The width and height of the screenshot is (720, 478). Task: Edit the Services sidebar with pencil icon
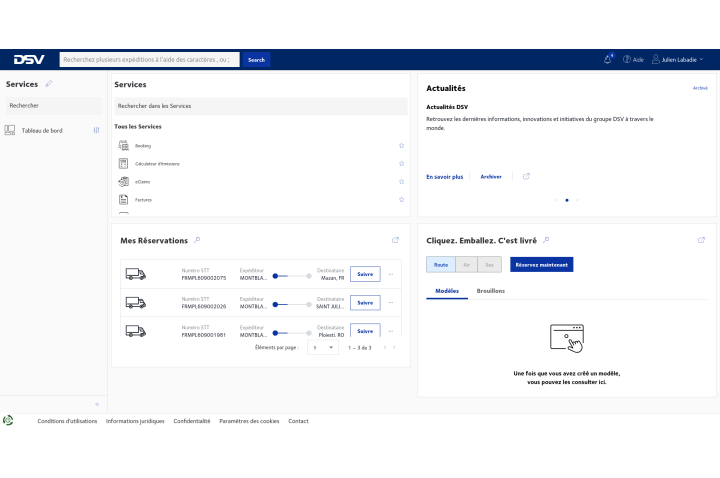coord(49,84)
